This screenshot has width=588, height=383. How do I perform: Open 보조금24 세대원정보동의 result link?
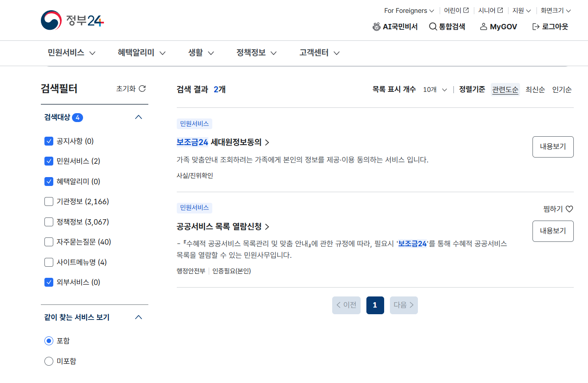(x=223, y=142)
